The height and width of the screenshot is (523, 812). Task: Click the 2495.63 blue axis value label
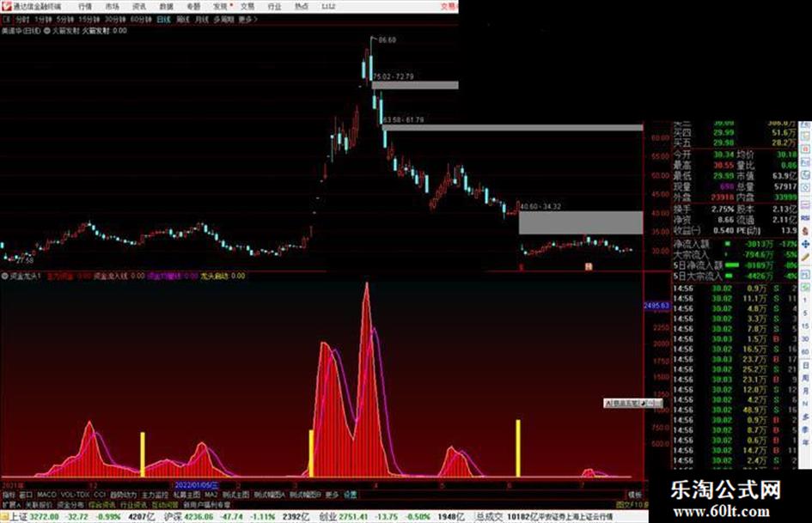pos(656,306)
